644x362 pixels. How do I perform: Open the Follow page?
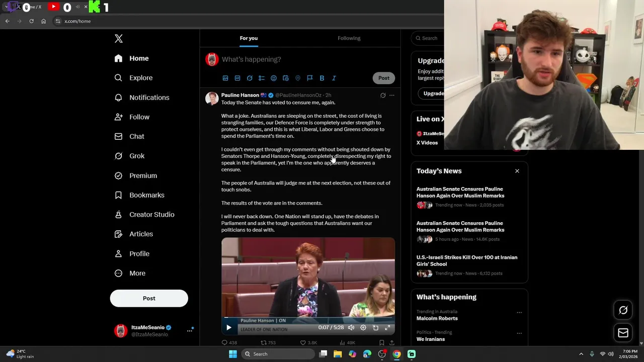click(132, 117)
